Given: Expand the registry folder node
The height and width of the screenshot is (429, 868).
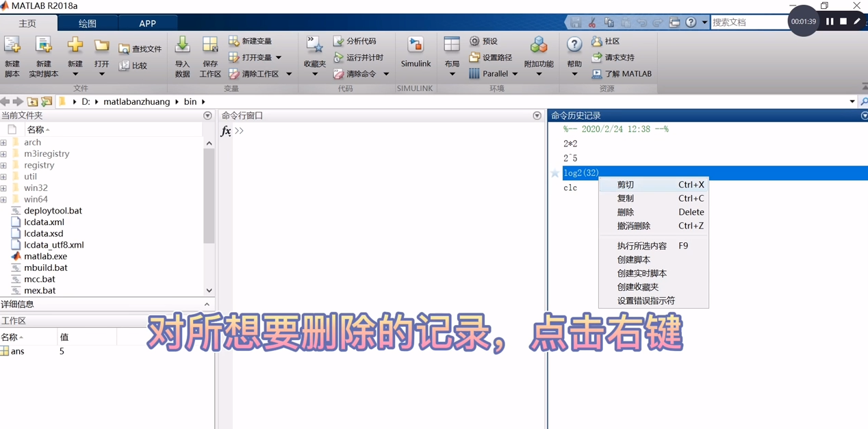Looking at the screenshot, I should click(4, 166).
